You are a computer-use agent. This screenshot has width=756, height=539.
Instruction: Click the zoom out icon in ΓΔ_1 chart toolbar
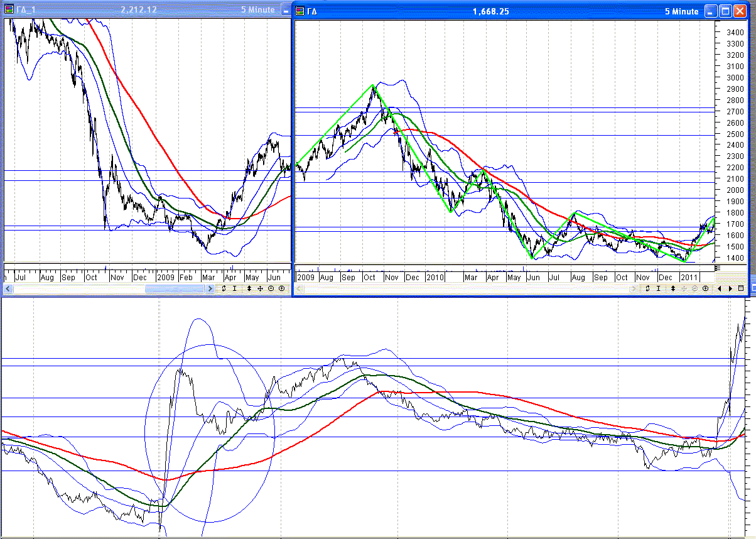click(x=271, y=288)
